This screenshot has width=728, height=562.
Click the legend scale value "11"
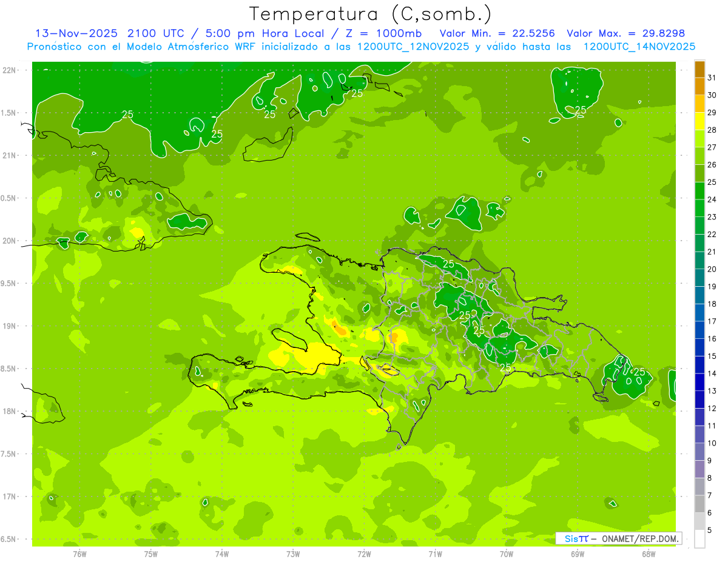pos(712,426)
